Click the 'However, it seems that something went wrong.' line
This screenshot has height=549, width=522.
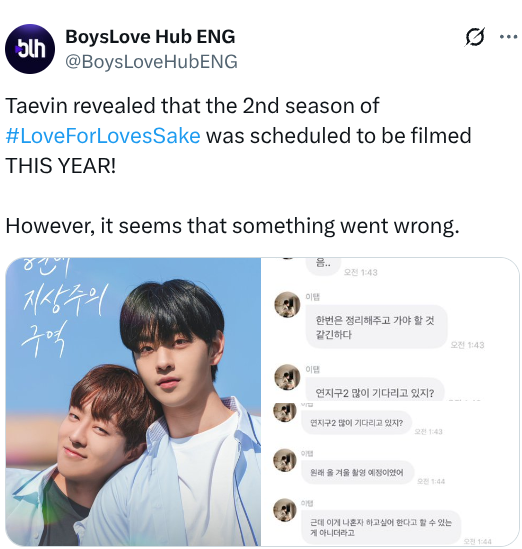(232, 225)
